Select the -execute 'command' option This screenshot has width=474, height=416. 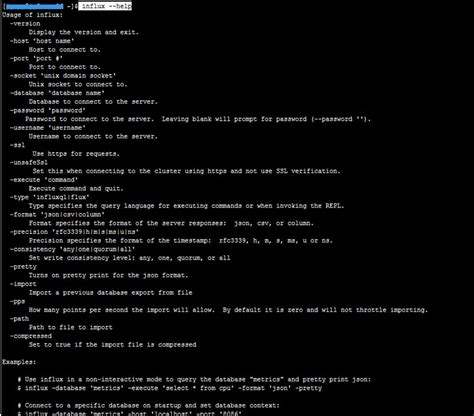click(x=44, y=180)
